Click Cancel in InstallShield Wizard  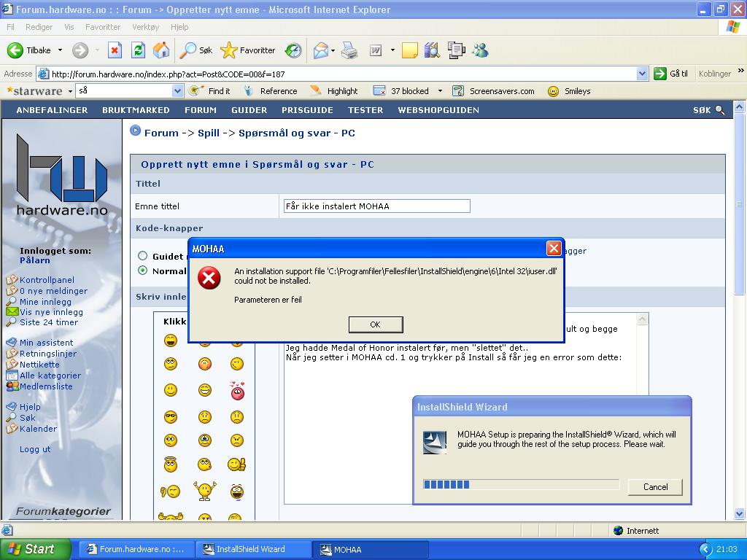[x=656, y=486]
